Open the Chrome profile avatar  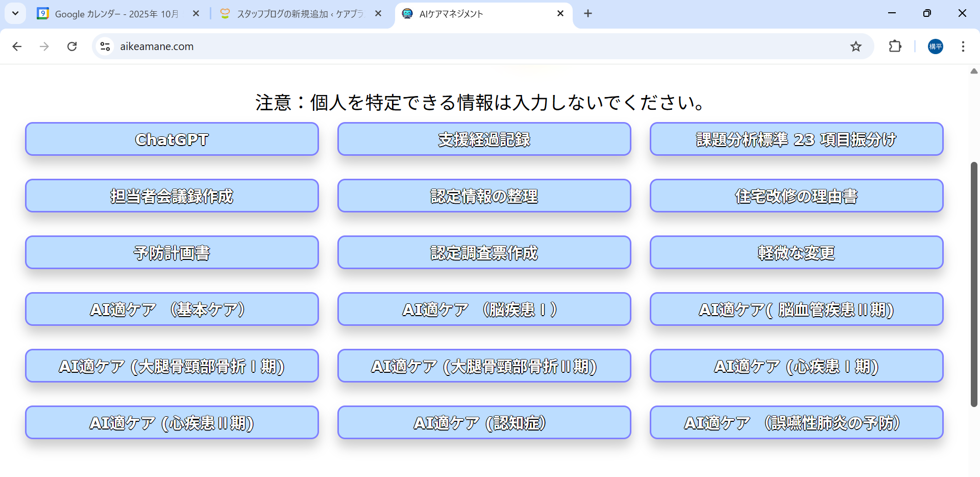click(935, 46)
